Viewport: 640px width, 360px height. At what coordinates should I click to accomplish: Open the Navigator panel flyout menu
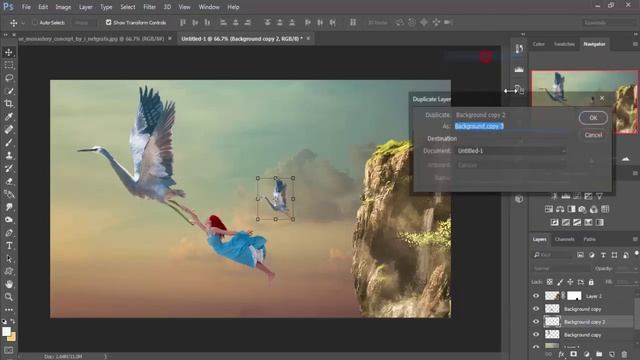(x=635, y=44)
